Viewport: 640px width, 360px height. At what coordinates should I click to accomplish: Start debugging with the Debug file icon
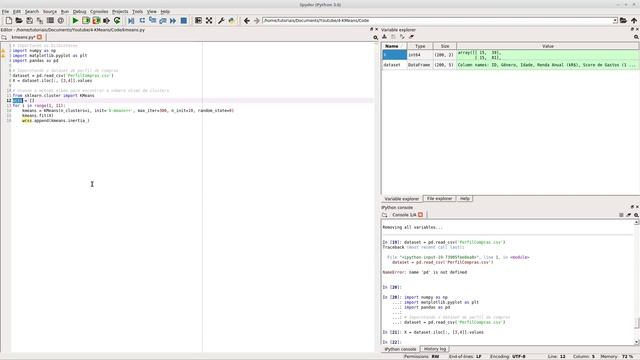[131, 20]
